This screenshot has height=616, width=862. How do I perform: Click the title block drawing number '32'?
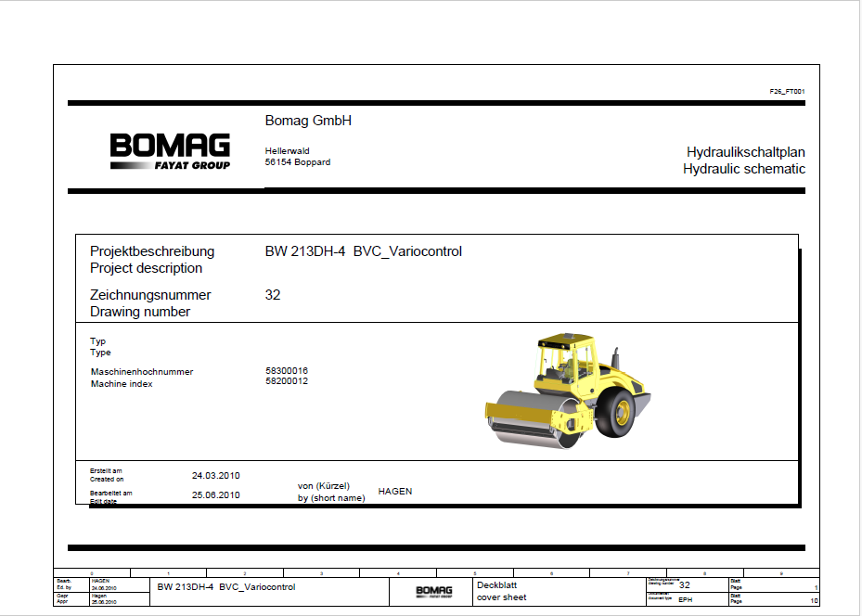click(685, 585)
